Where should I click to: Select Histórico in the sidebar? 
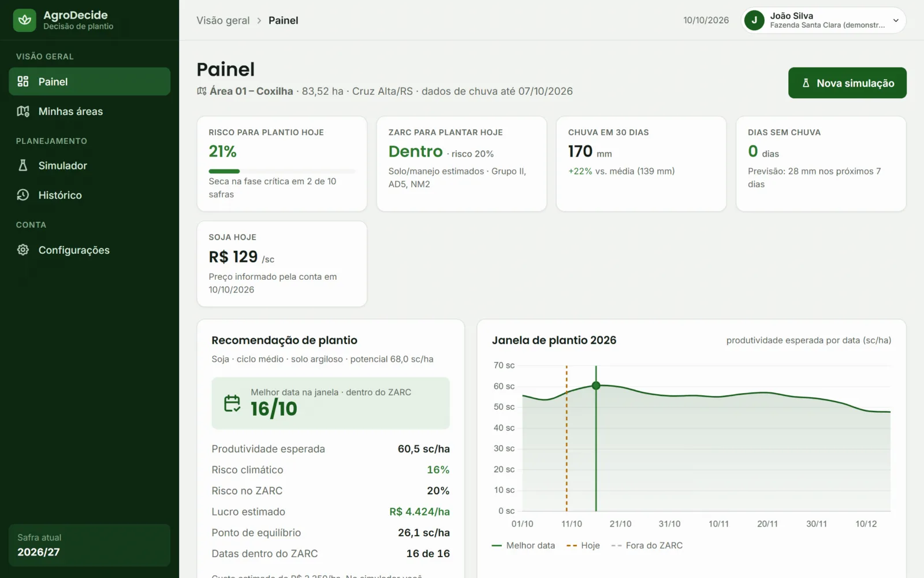click(x=90, y=195)
